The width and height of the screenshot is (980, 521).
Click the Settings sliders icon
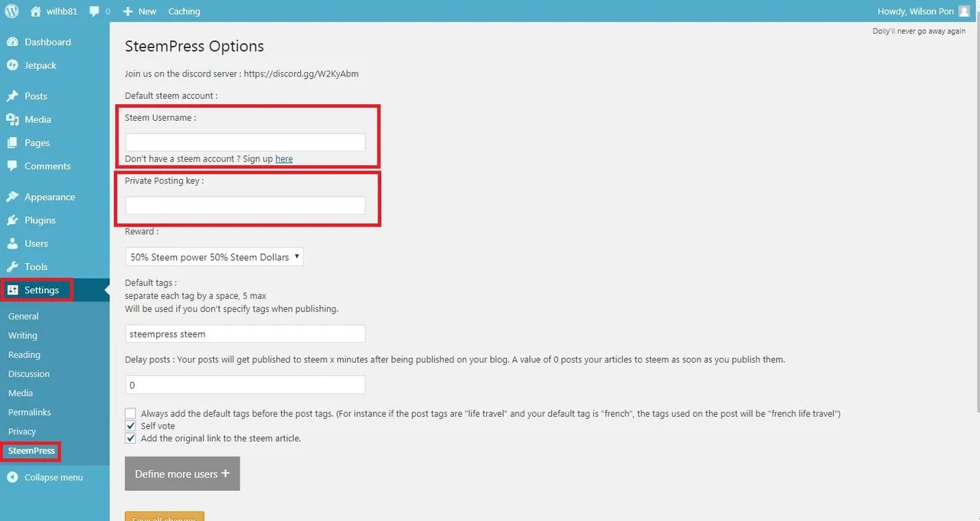pyautogui.click(x=12, y=290)
